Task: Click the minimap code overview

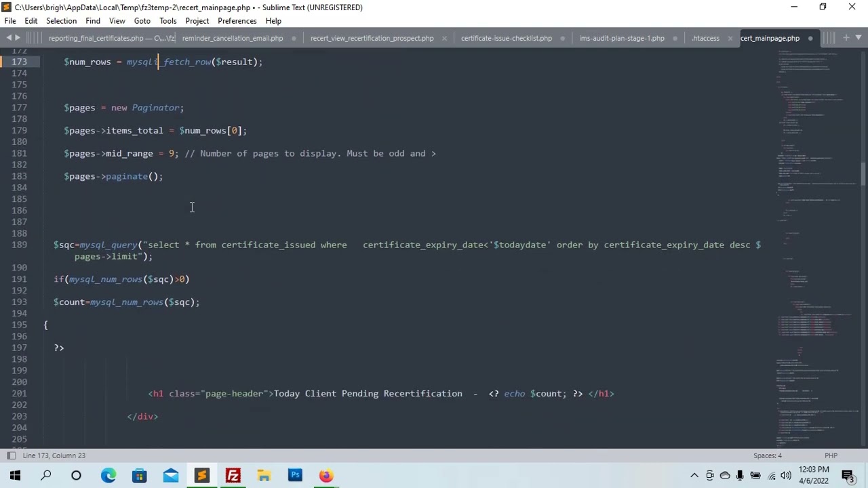Action: click(817, 247)
